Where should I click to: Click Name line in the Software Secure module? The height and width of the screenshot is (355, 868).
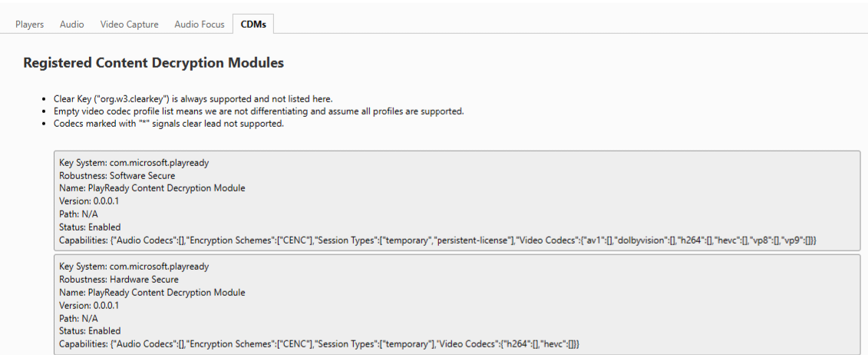point(152,188)
